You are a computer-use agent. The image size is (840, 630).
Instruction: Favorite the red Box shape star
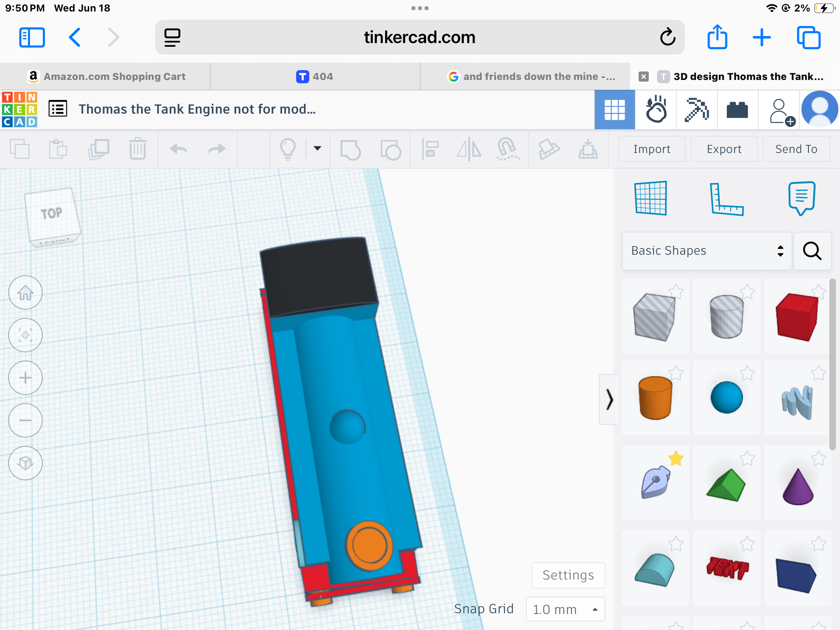tap(819, 292)
